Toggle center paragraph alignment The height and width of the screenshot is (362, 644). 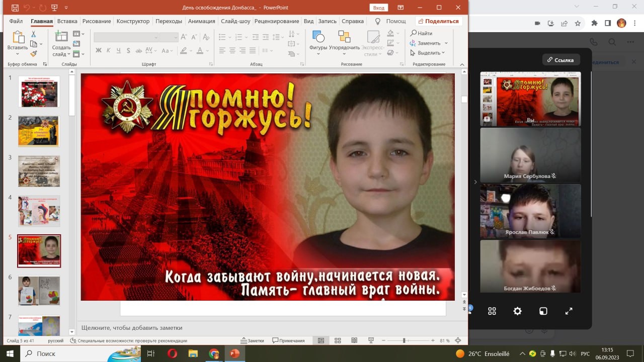click(x=232, y=50)
